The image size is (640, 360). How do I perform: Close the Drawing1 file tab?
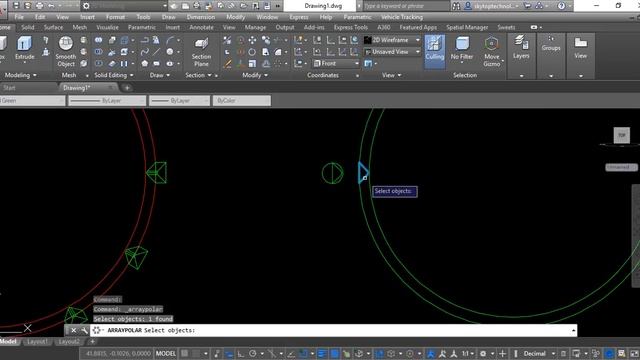click(111, 88)
